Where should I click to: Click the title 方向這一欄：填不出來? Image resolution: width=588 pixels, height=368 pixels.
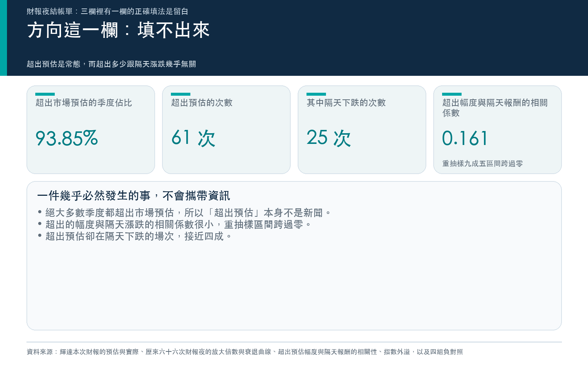(x=118, y=30)
